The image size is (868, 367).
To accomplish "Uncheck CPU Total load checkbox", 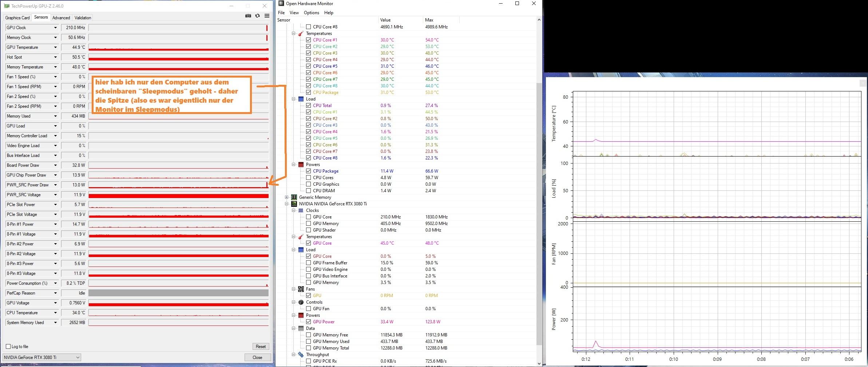I will point(309,106).
